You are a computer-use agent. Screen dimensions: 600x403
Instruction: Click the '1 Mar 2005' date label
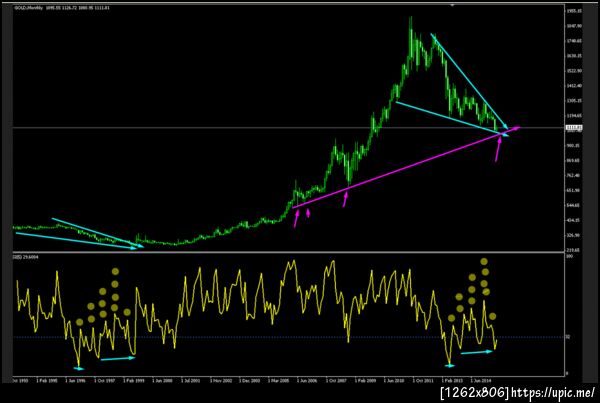[x=278, y=381]
